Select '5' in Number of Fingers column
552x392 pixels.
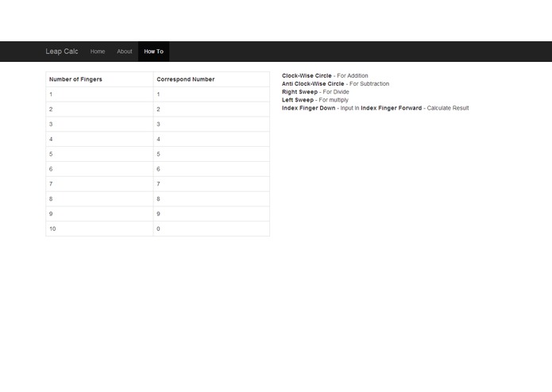pyautogui.click(x=99, y=154)
